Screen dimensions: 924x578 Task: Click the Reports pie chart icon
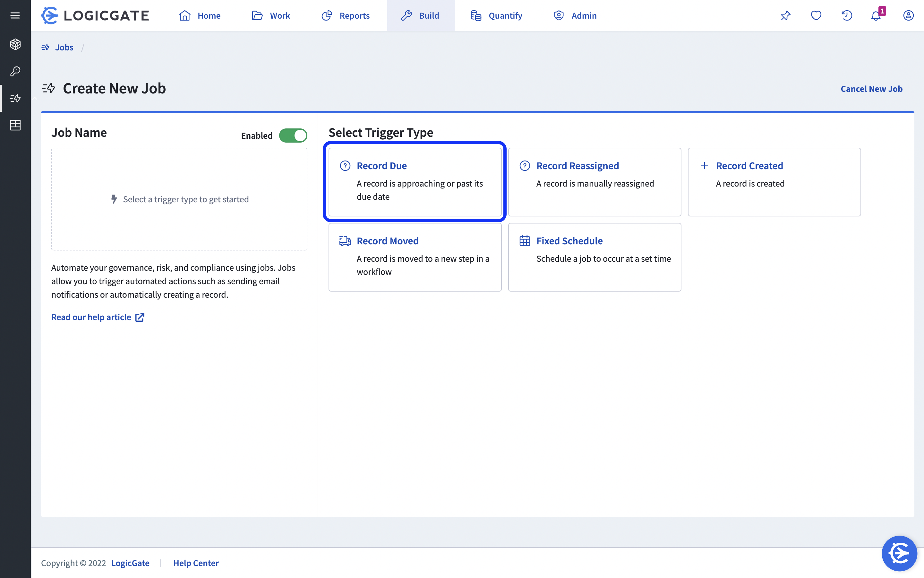click(327, 15)
